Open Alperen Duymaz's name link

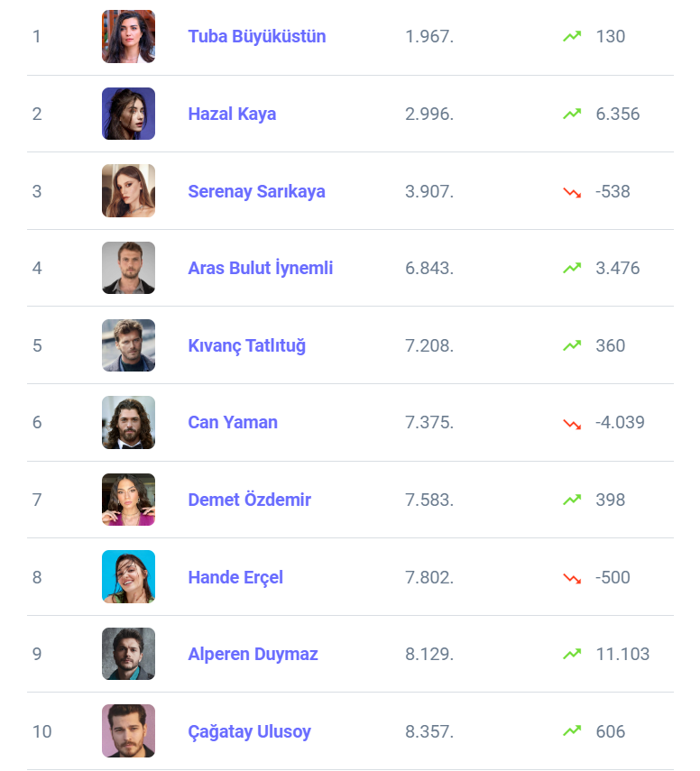[253, 654]
